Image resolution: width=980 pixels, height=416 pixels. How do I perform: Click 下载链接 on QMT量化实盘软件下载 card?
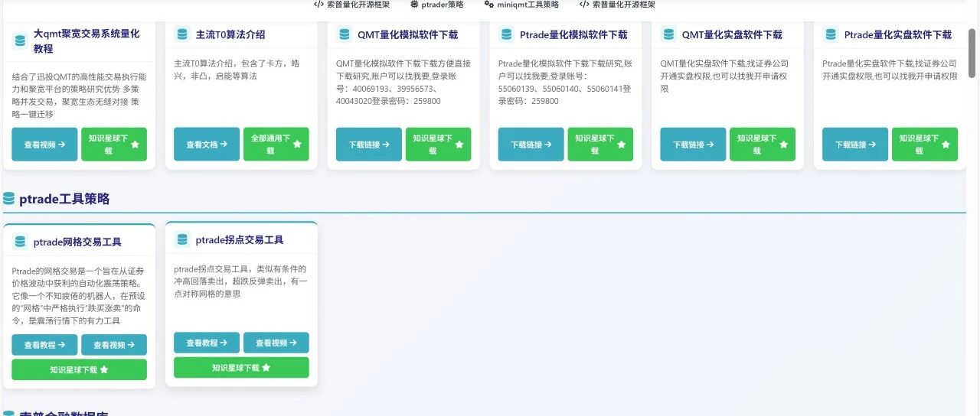[694, 144]
